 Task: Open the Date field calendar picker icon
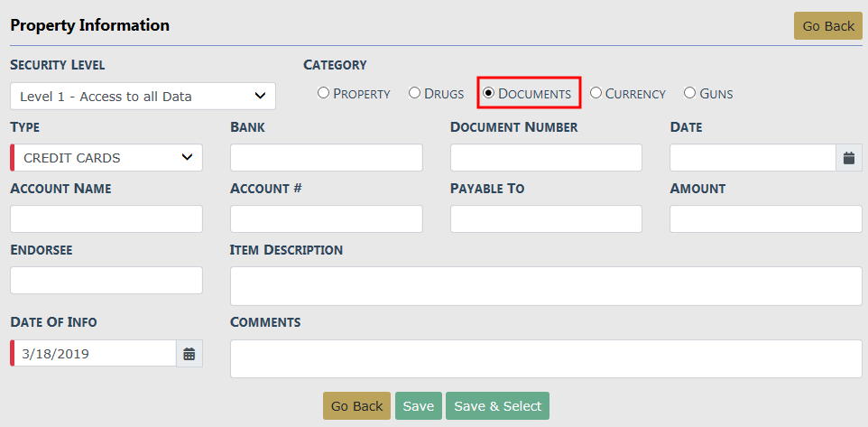tap(848, 158)
